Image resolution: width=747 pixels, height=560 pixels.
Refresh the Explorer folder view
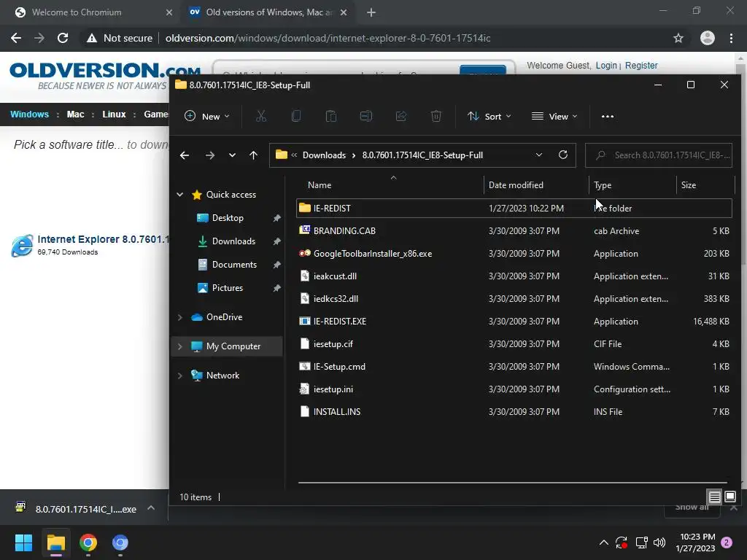click(562, 155)
